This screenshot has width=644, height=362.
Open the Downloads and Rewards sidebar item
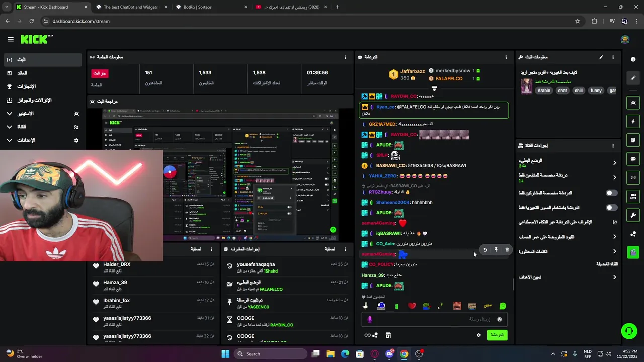click(x=43, y=100)
